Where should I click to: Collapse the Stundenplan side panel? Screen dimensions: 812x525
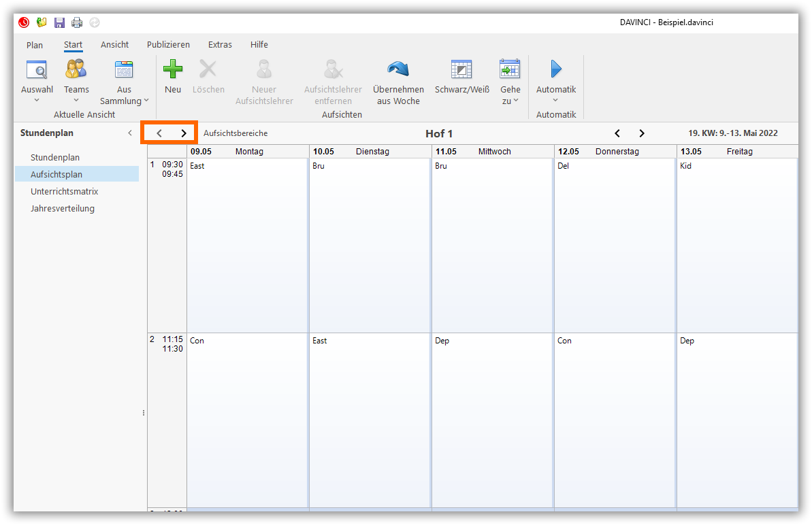(130, 133)
